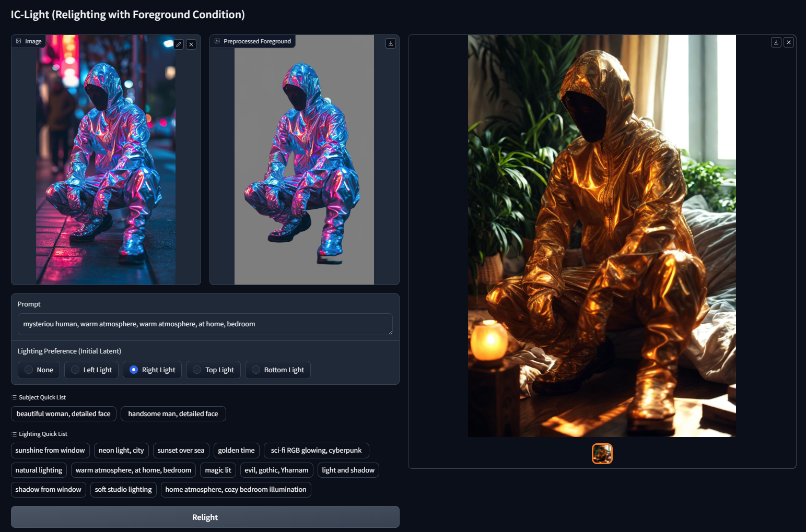806x532 pixels.
Task: Apply 'neon light, city' lighting preset
Action: [121, 451]
